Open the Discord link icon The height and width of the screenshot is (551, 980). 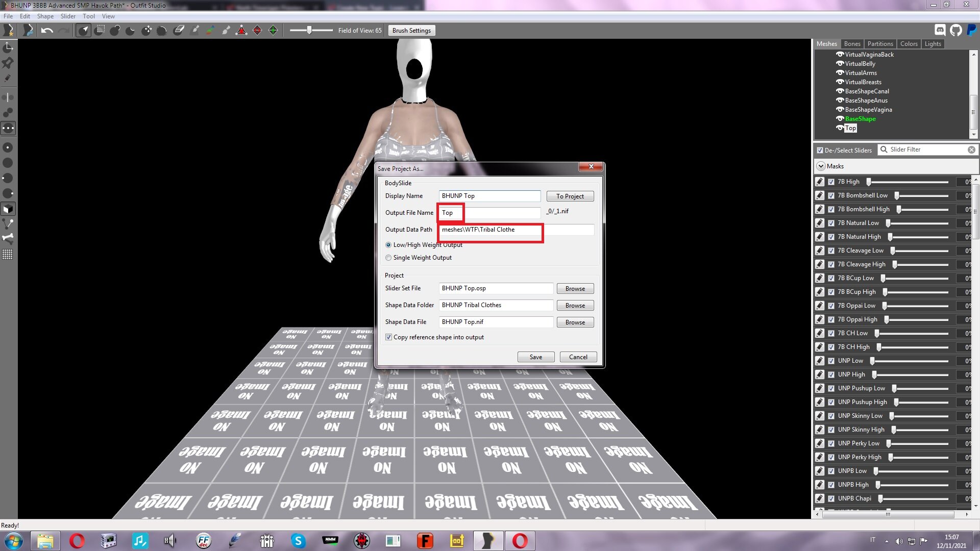tap(940, 31)
